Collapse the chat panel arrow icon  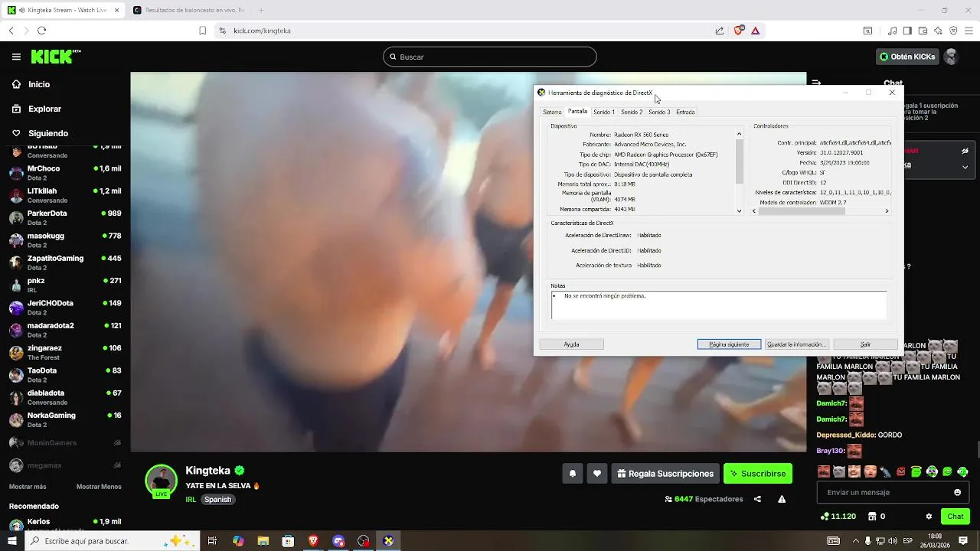click(816, 83)
